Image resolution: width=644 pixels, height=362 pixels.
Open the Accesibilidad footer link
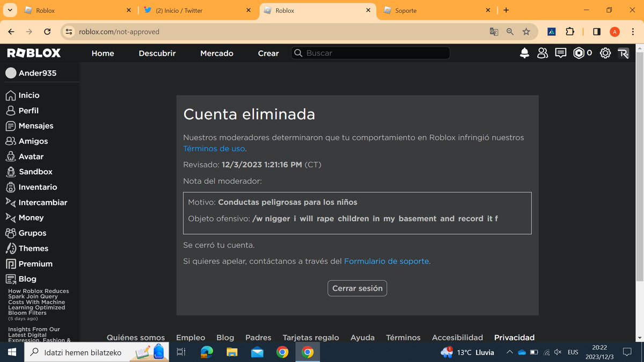[x=458, y=337]
